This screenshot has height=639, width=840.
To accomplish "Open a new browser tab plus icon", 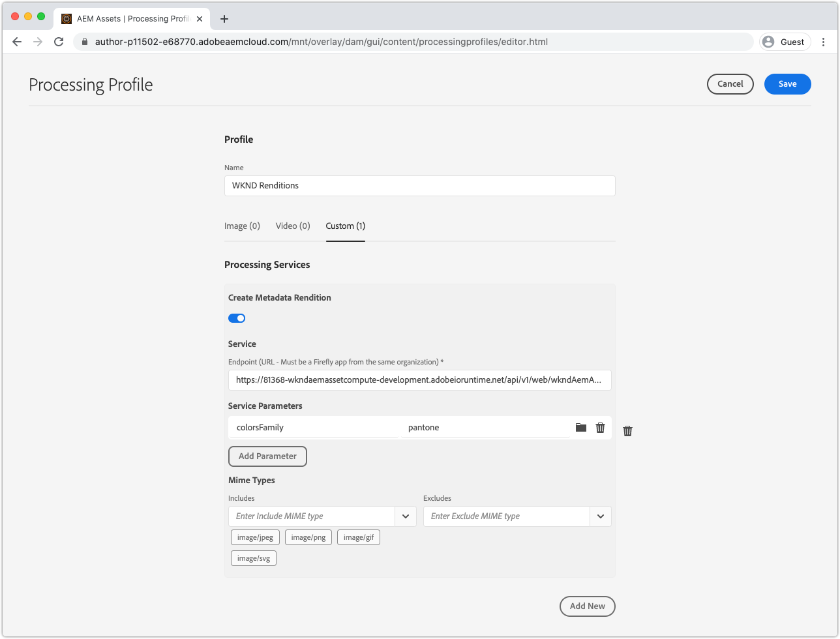I will 224,19.
